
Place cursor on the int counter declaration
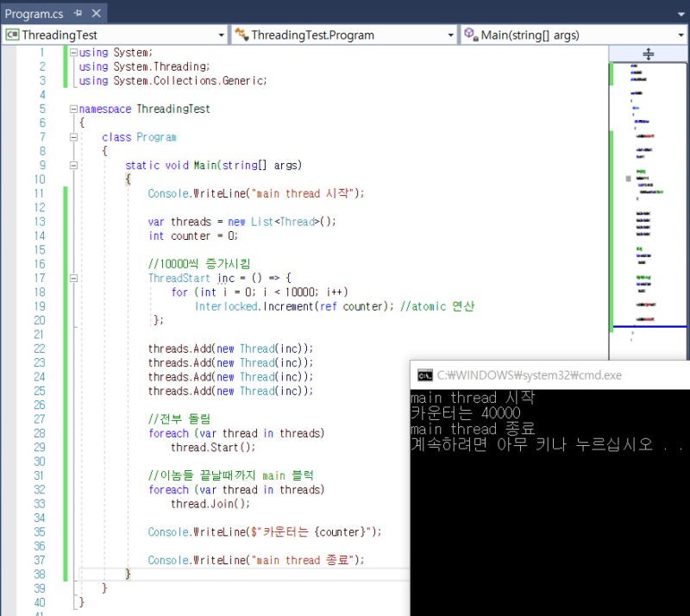pyautogui.click(x=191, y=236)
